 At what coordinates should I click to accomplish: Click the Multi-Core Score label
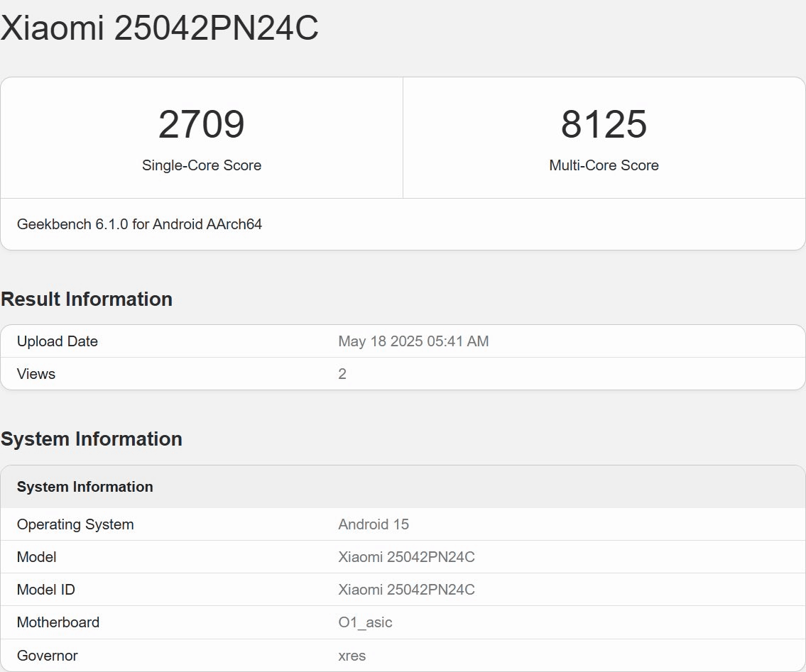(x=604, y=165)
